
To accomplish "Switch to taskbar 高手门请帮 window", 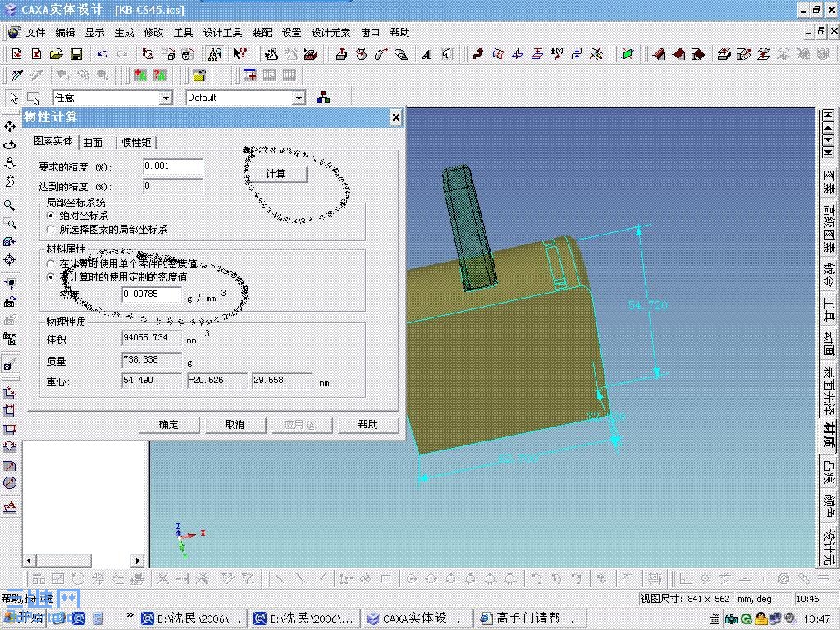I will tap(529, 619).
